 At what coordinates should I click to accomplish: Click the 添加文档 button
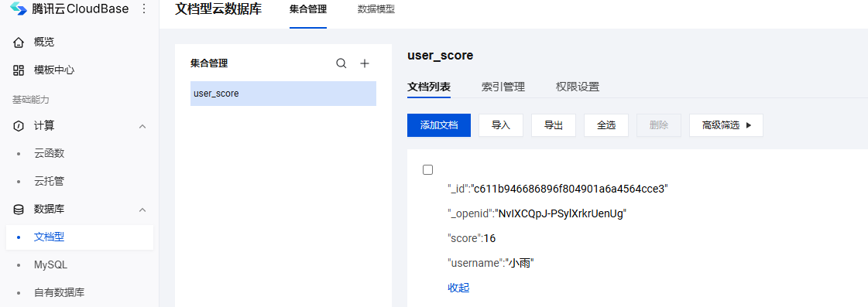439,125
